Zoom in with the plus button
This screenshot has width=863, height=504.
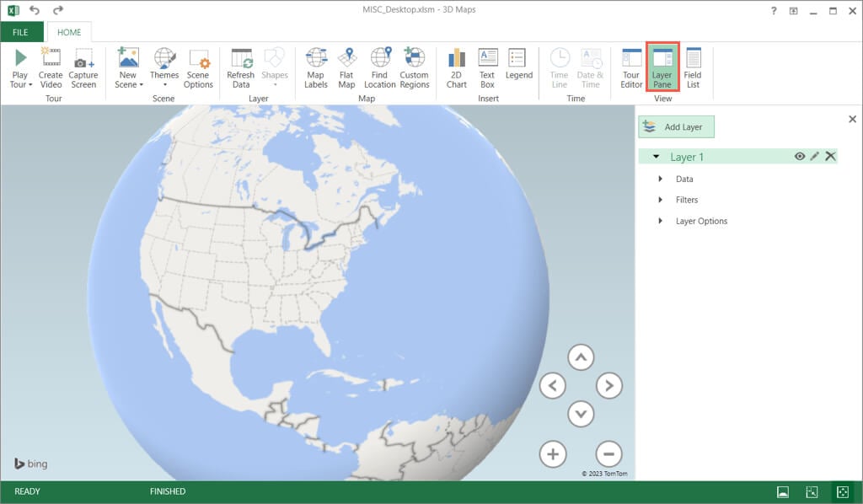click(553, 453)
